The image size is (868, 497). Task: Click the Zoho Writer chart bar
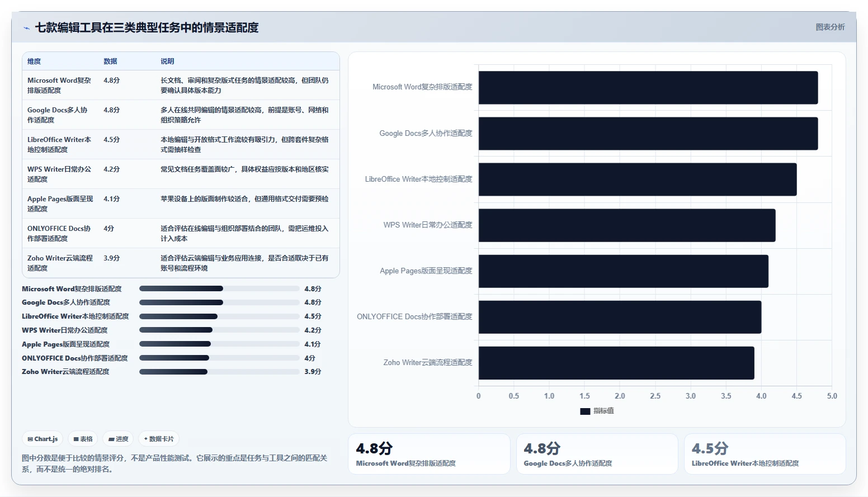pos(616,362)
